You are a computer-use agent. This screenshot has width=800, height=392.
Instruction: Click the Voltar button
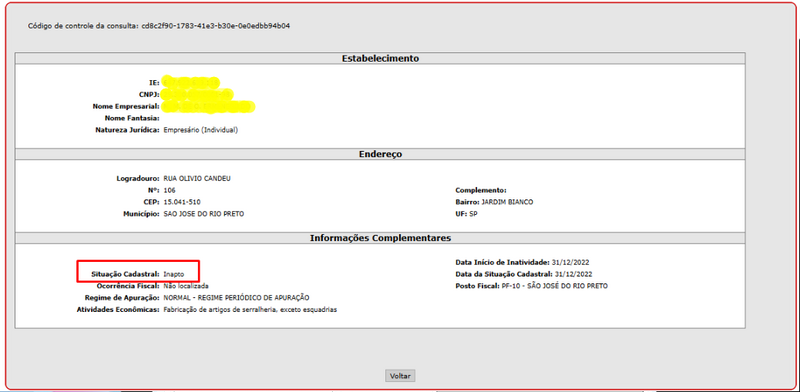pos(400,376)
